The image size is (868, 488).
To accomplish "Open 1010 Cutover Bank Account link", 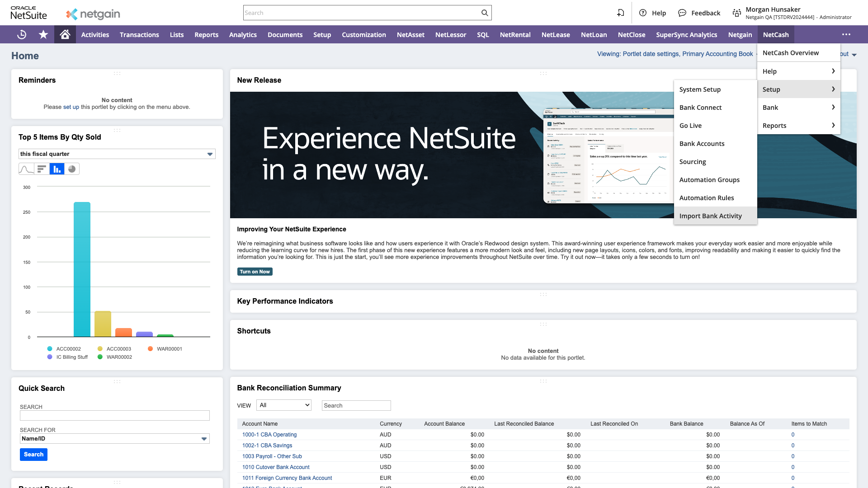I will [276, 467].
